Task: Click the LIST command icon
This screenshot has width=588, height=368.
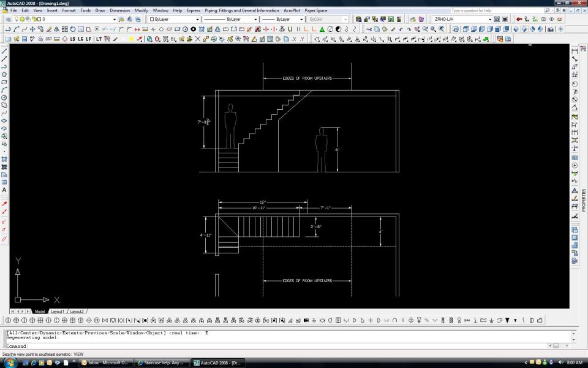Action: (x=48, y=39)
